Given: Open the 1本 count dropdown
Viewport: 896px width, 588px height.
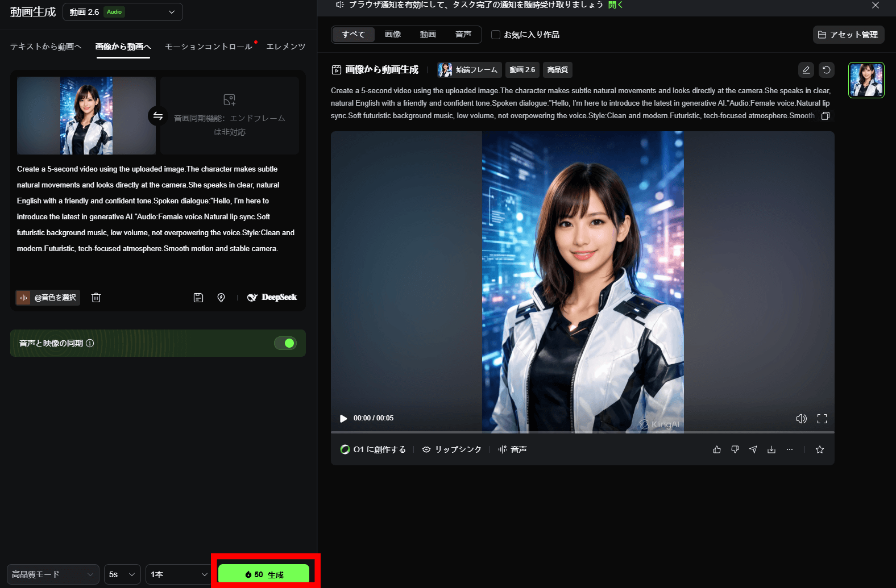Looking at the screenshot, I should [179, 574].
